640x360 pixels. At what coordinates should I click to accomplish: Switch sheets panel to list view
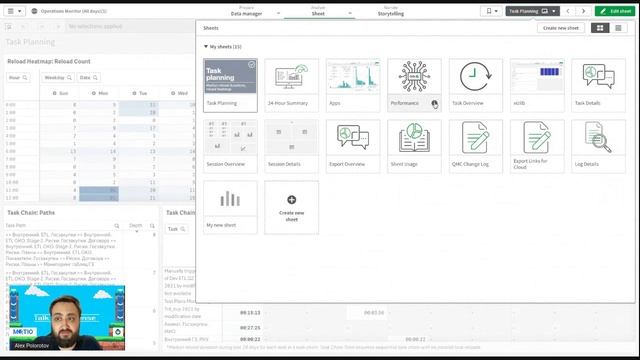[x=618, y=28]
